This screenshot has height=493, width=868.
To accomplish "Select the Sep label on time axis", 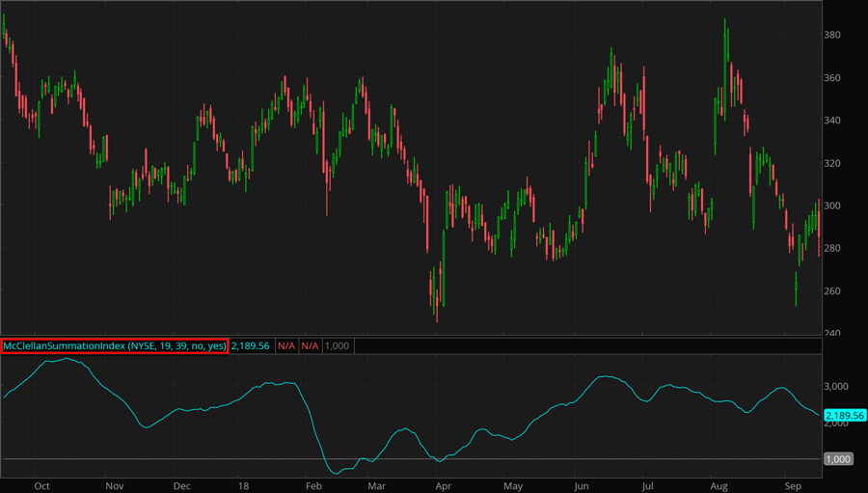I will click(x=792, y=485).
